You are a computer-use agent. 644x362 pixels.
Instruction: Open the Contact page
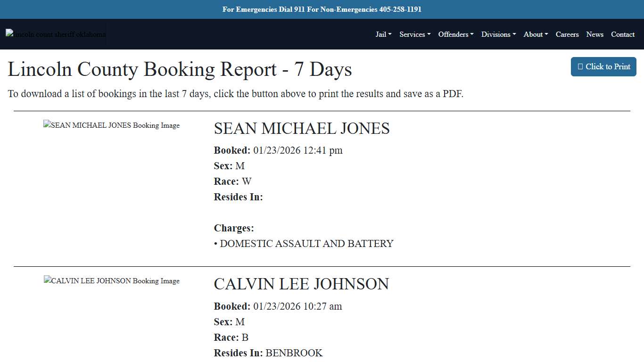tap(623, 34)
